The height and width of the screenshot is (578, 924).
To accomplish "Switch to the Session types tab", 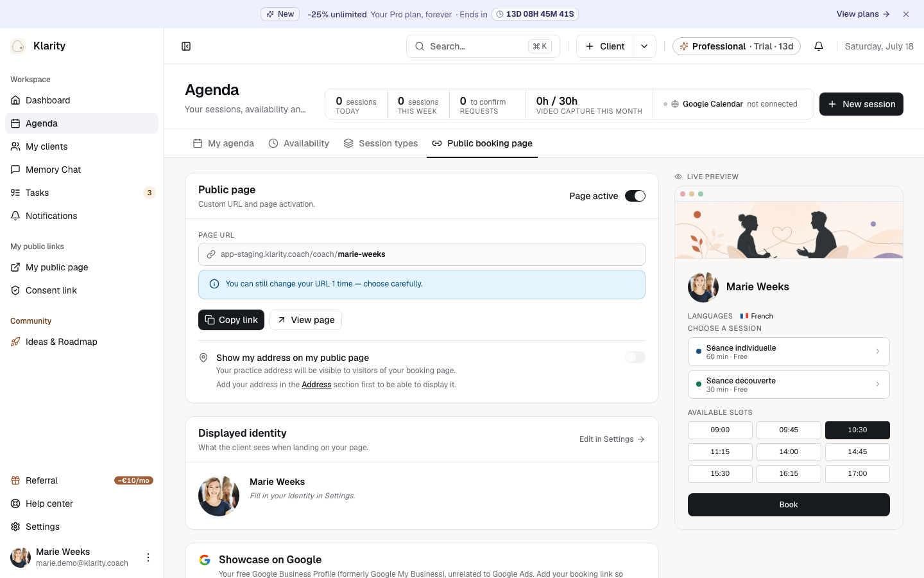I will [381, 143].
